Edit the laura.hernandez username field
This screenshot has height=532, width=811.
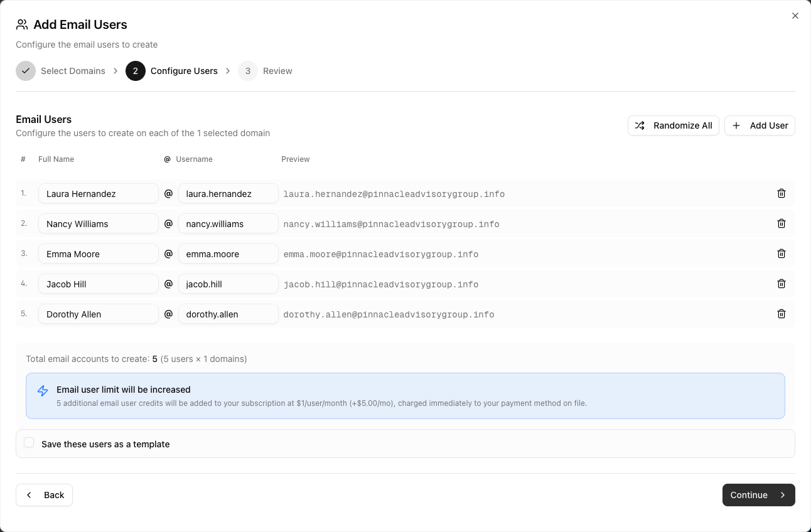coord(228,193)
